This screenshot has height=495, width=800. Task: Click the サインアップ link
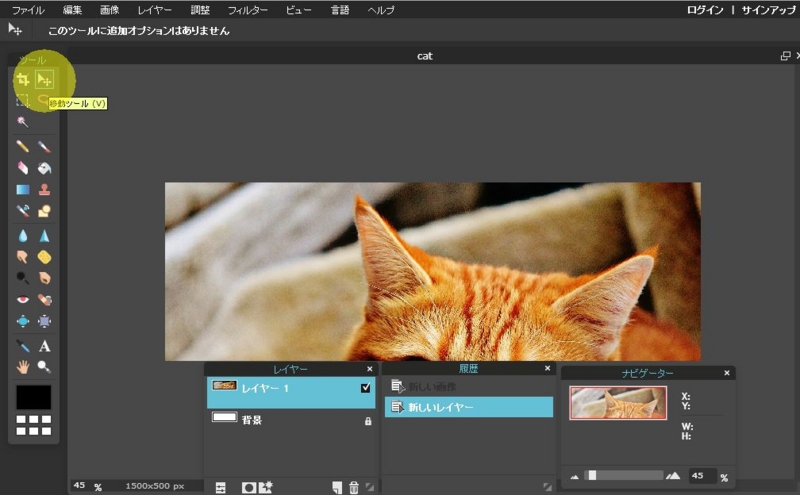point(768,10)
